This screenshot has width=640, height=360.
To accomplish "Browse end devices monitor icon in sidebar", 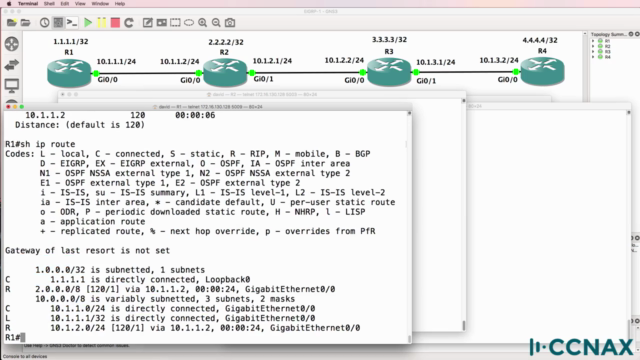I will pyautogui.click(x=12, y=86).
